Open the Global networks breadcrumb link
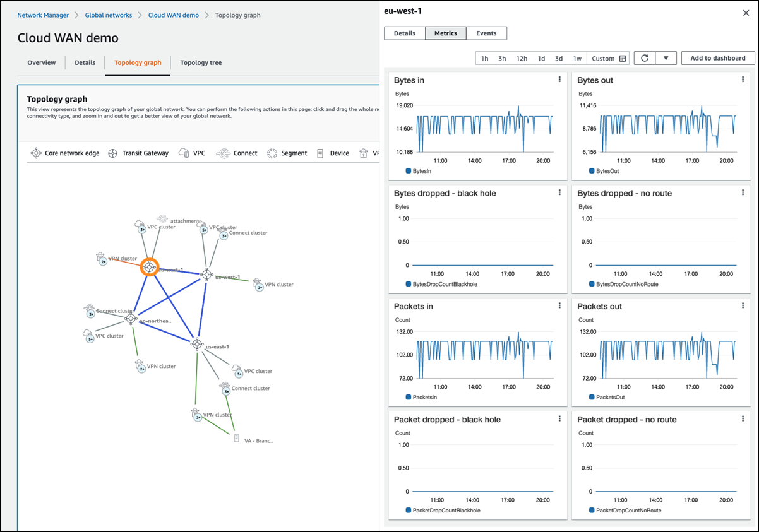The height and width of the screenshot is (532, 759). click(107, 15)
